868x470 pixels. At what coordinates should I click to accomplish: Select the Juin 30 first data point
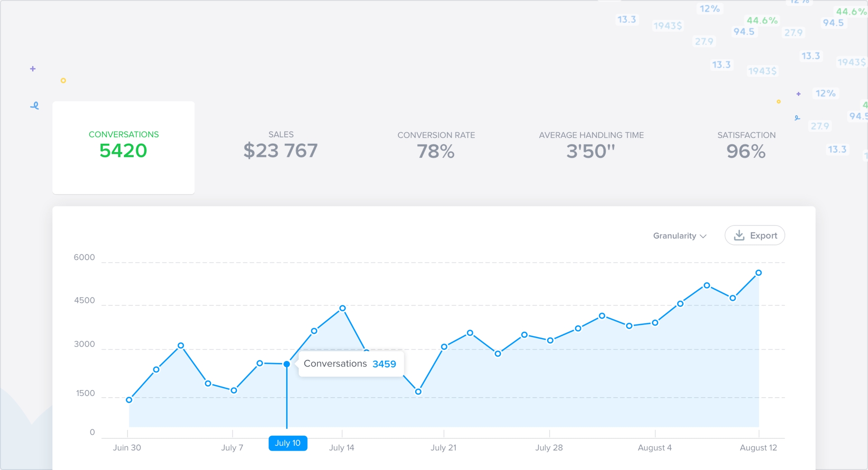[129, 399]
